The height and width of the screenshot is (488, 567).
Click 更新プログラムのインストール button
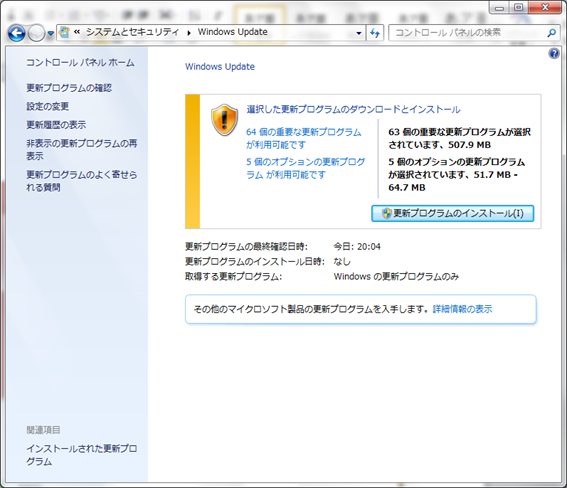pyautogui.click(x=452, y=213)
